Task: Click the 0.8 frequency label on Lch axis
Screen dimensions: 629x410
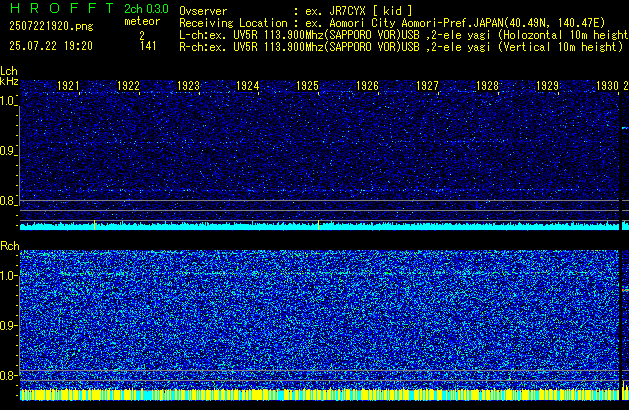Action: [8, 201]
